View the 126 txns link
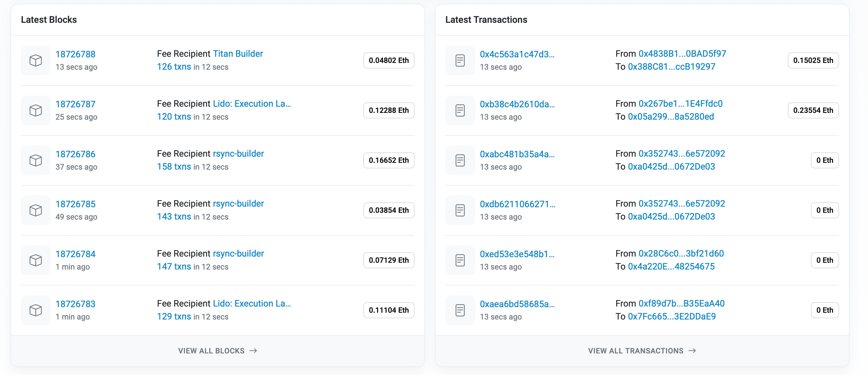 174,67
